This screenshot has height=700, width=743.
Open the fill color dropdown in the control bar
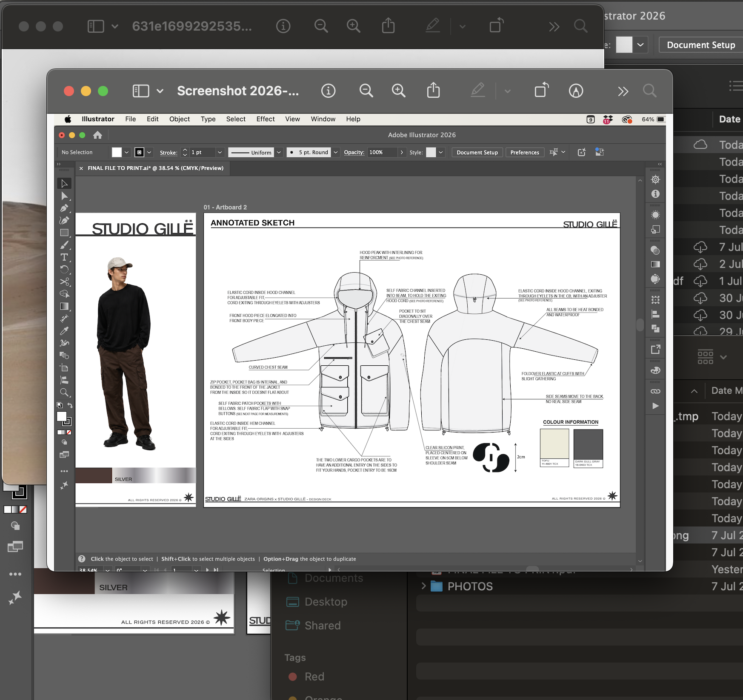tap(126, 152)
